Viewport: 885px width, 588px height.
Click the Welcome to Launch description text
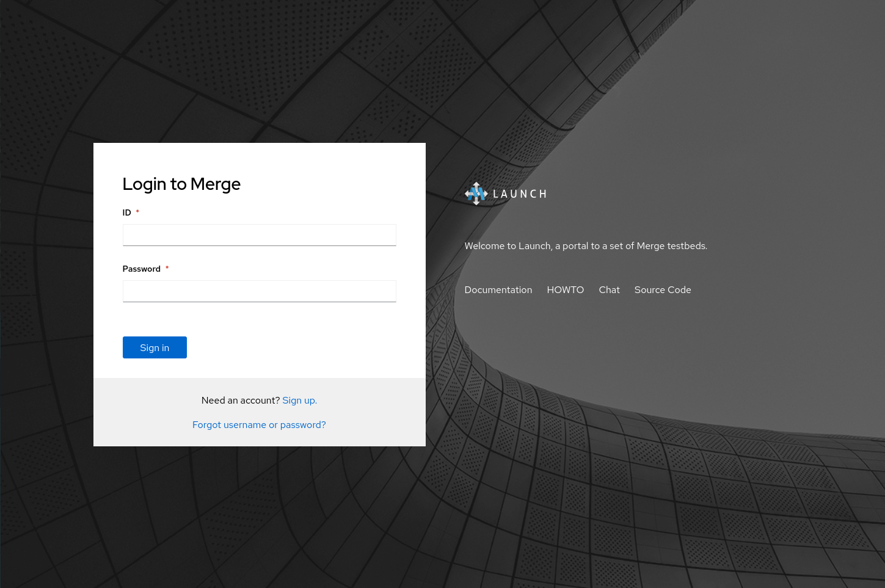click(x=586, y=246)
